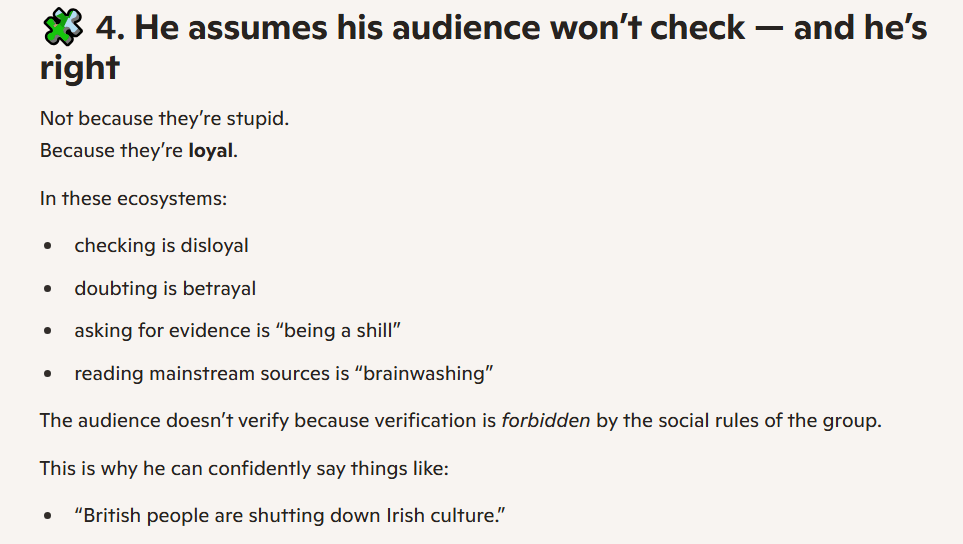Click the bullet about "being a shill"
The image size is (963, 544).
238,331
